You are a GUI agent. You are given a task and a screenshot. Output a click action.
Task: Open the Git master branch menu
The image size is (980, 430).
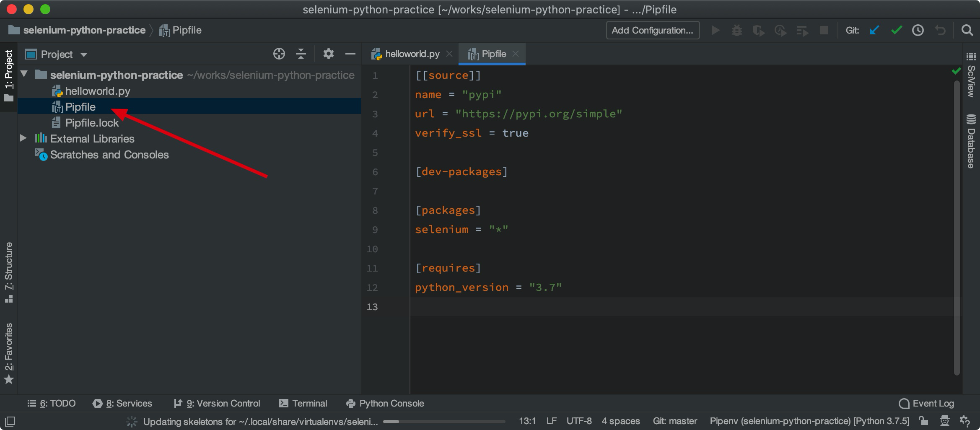[675, 421]
